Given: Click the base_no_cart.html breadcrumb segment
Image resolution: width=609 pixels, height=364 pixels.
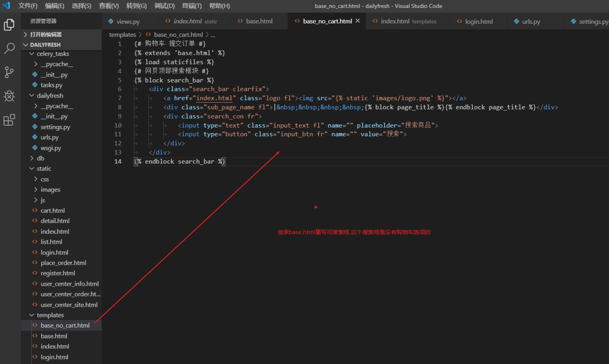Looking at the screenshot, I should point(174,35).
